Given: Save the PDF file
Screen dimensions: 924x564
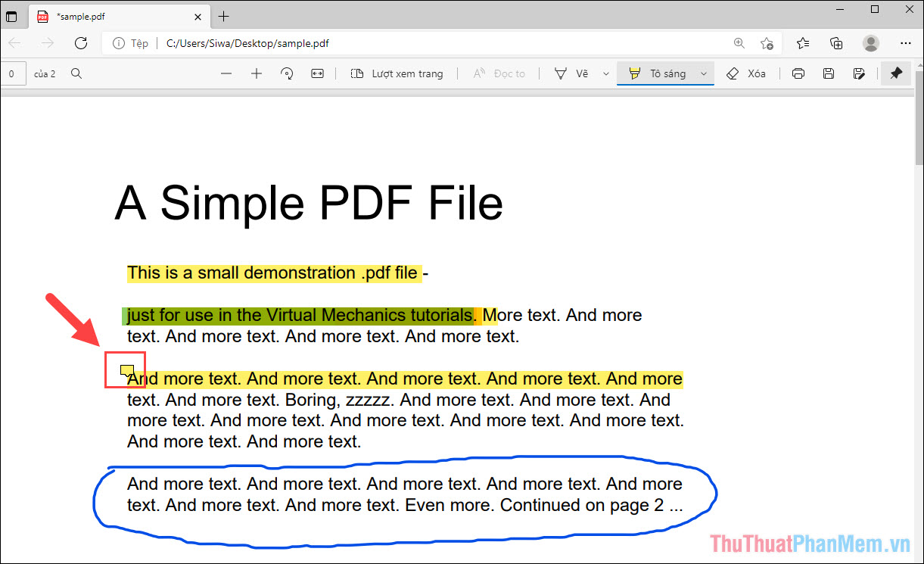Looking at the screenshot, I should pos(828,73).
